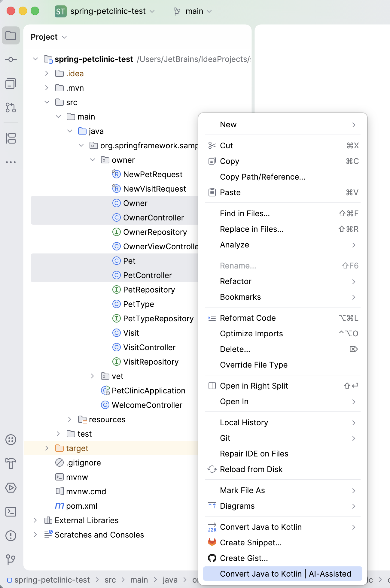The width and height of the screenshot is (390, 588).
Task: Open the Bookmarks tool window icon
Action: (11, 83)
